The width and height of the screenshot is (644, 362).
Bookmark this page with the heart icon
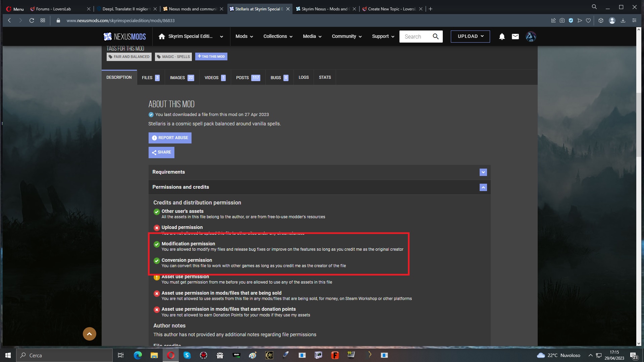(588, 20)
